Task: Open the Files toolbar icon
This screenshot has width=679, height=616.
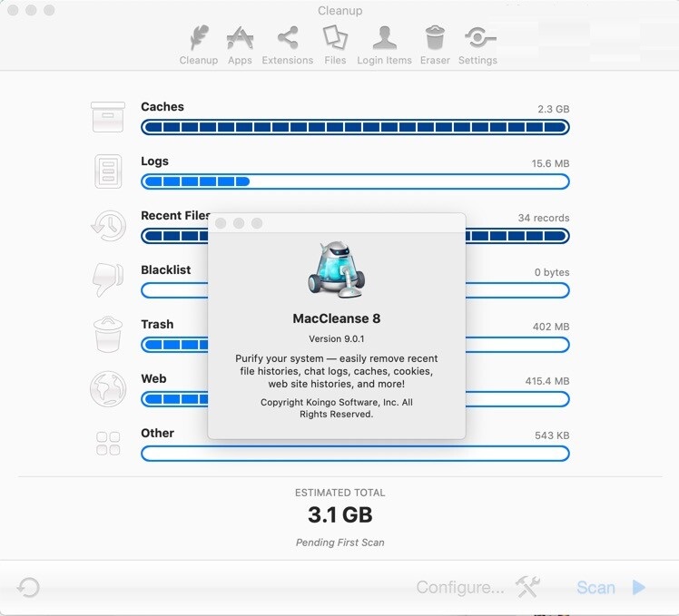Action: (335, 37)
